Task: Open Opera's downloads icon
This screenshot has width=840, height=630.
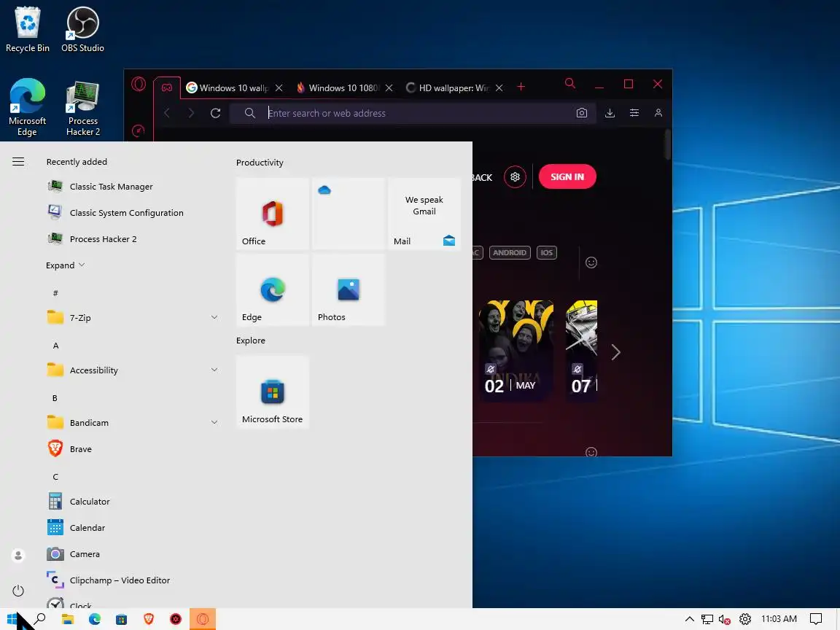Action: click(610, 113)
